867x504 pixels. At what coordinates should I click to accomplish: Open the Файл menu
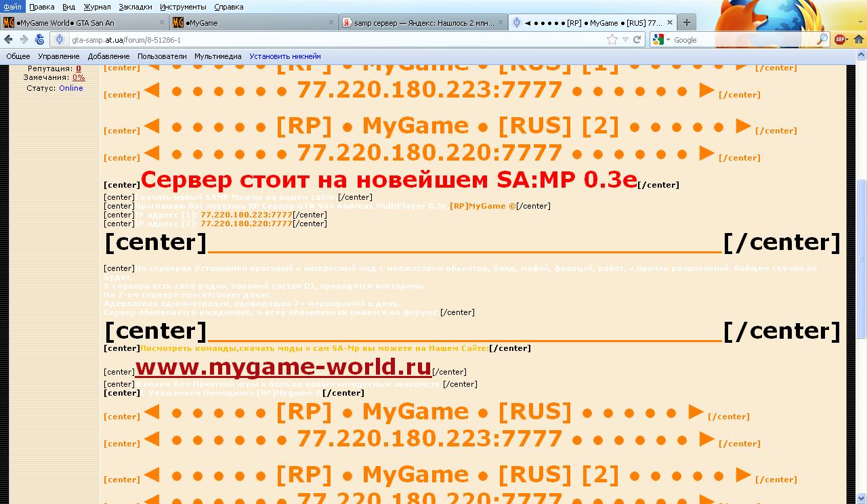click(12, 7)
